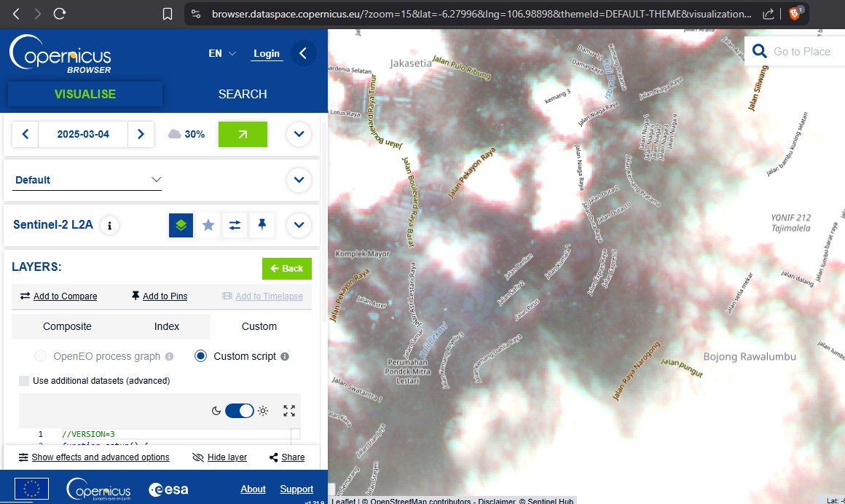Expand the theme section chevron
845x504 pixels.
(x=299, y=180)
